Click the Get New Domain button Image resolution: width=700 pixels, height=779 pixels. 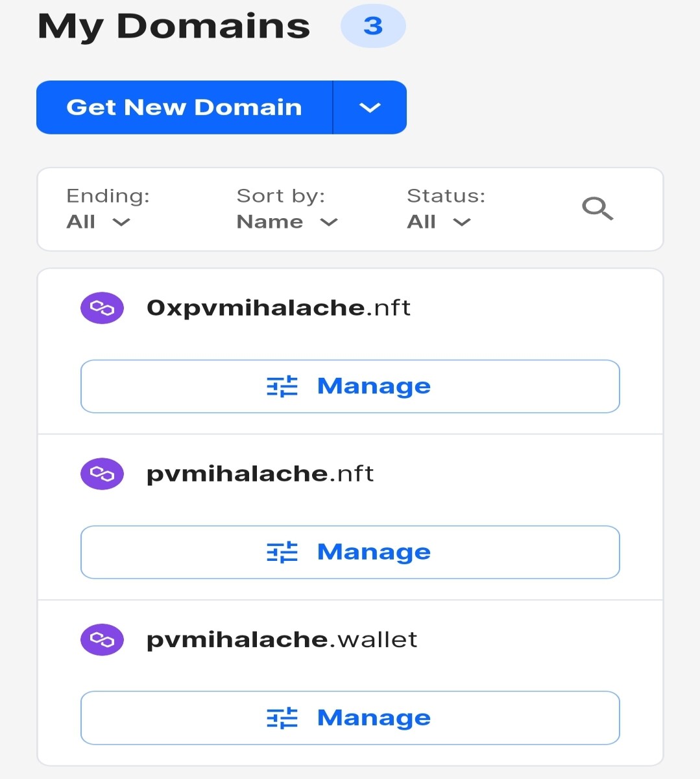[184, 107]
